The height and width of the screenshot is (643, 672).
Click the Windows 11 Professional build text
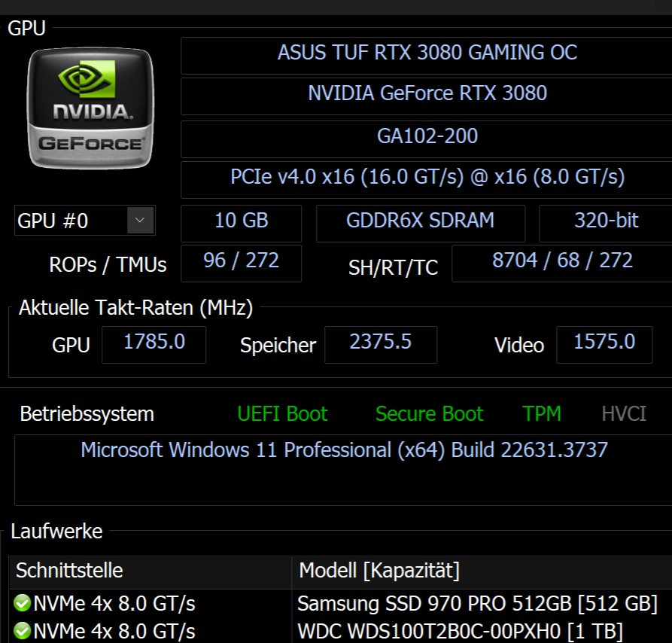344,450
